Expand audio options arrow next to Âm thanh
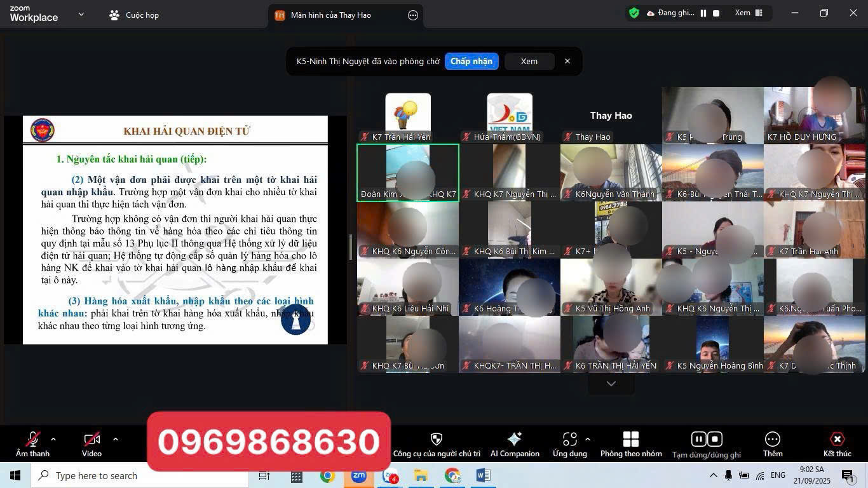Image resolution: width=868 pixels, height=488 pixels. (53, 439)
